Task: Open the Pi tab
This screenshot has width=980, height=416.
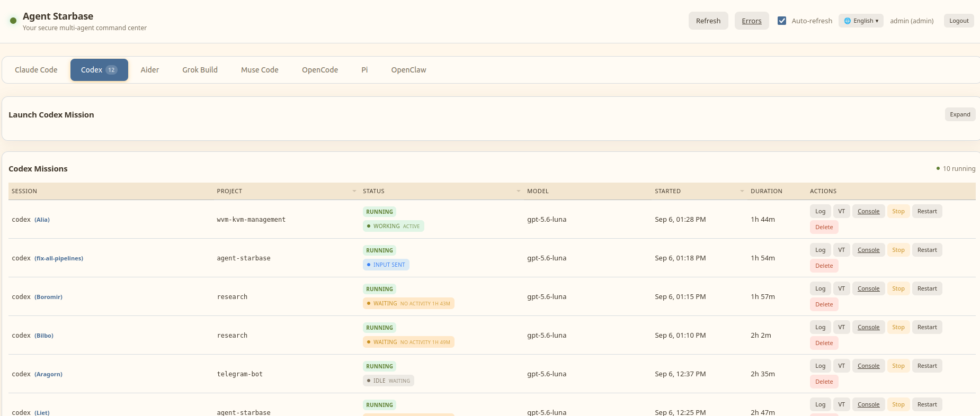Action: tap(364, 70)
